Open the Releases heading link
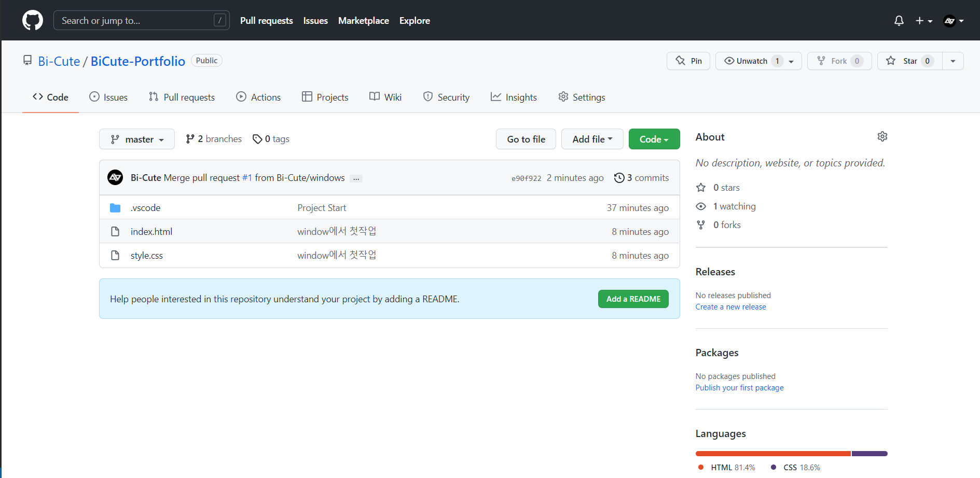This screenshot has width=980, height=478. [x=715, y=272]
